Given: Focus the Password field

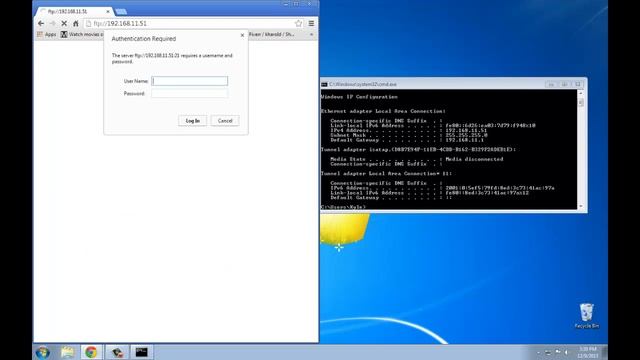Looking at the screenshot, I should [189, 93].
